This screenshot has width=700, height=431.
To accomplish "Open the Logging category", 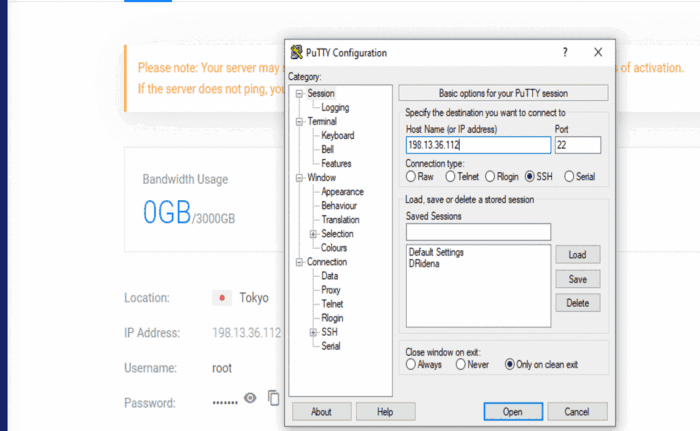I will pyautogui.click(x=335, y=108).
